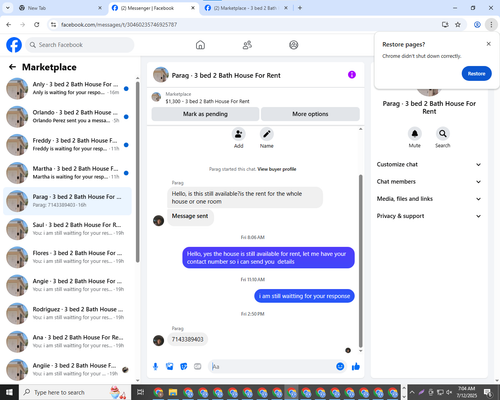
Task: Click the Add people icon
Action: pos(239,134)
